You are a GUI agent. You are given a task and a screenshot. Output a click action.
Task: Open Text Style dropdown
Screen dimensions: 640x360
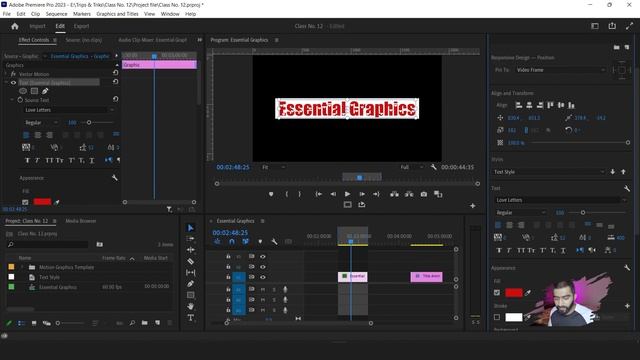point(549,172)
